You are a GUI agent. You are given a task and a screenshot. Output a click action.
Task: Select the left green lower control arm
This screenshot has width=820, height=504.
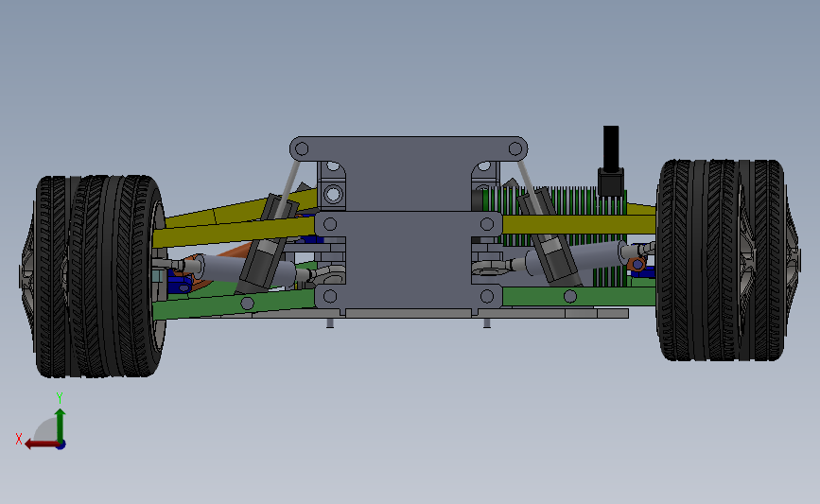pyautogui.click(x=233, y=304)
